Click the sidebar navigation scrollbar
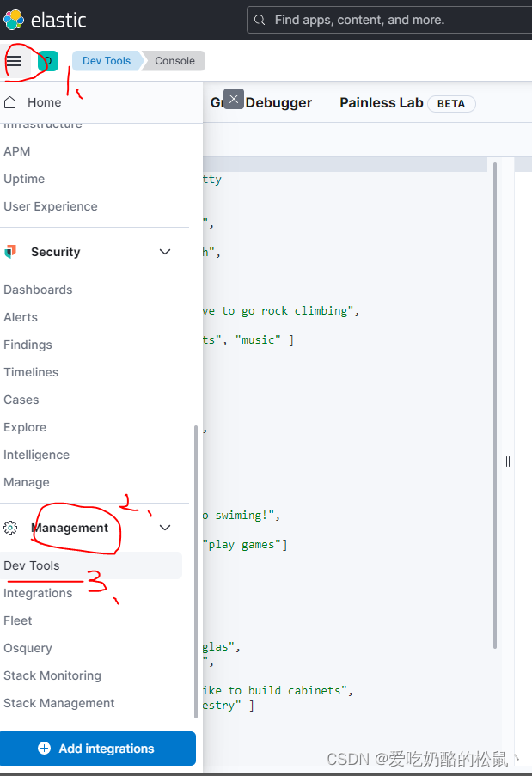 pyautogui.click(x=196, y=571)
